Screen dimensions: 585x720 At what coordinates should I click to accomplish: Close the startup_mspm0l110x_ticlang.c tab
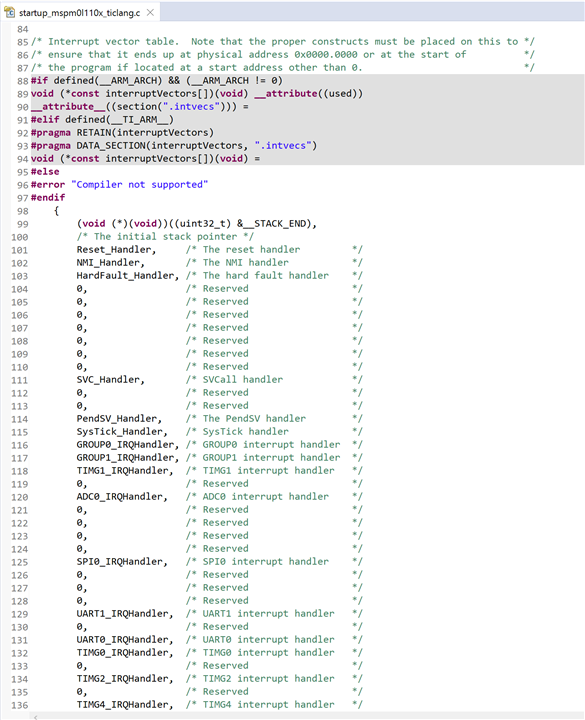pos(150,12)
